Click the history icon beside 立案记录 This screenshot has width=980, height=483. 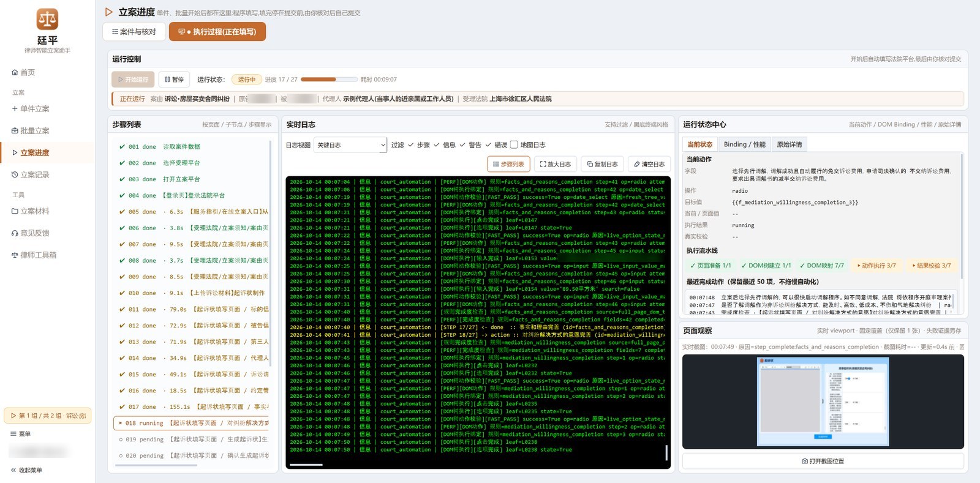coord(15,174)
